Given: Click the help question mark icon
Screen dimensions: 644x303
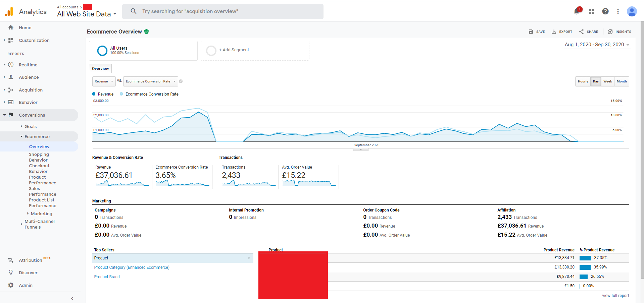Looking at the screenshot, I should pyautogui.click(x=605, y=11).
